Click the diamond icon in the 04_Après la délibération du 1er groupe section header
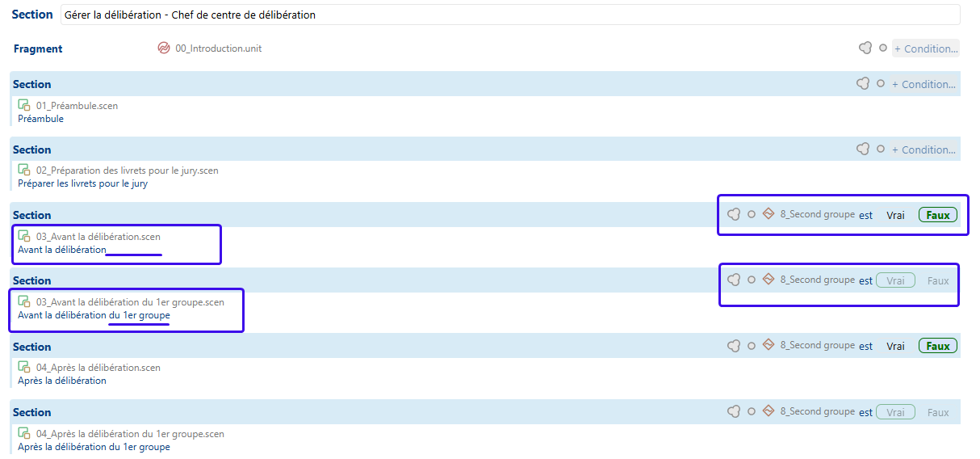980x459 pixels. click(x=769, y=411)
